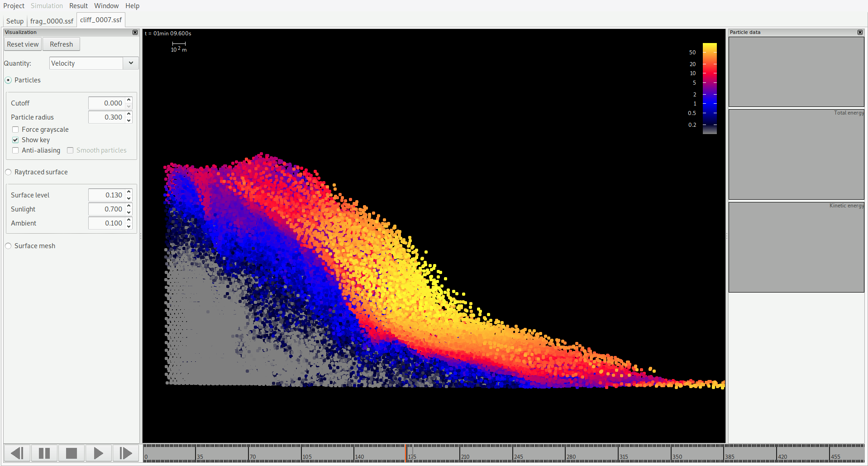The width and height of the screenshot is (868, 466).
Task: Step to the previous frame
Action: tap(17, 453)
